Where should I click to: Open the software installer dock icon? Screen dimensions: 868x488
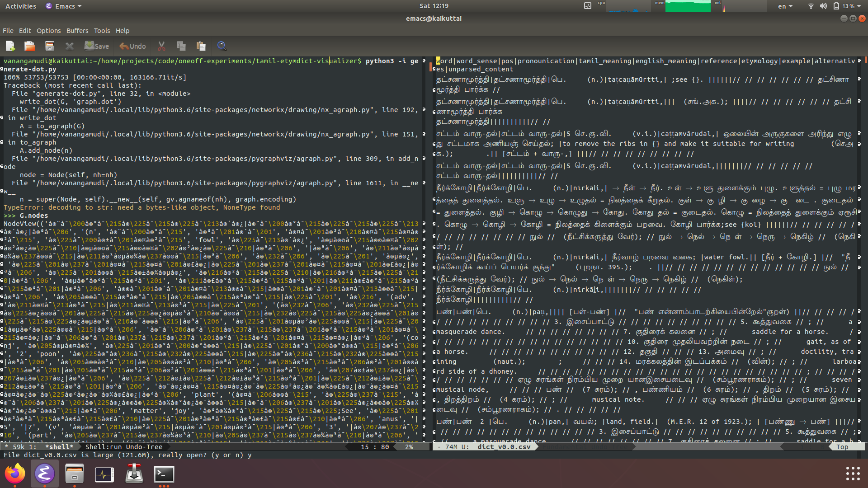[x=134, y=474]
